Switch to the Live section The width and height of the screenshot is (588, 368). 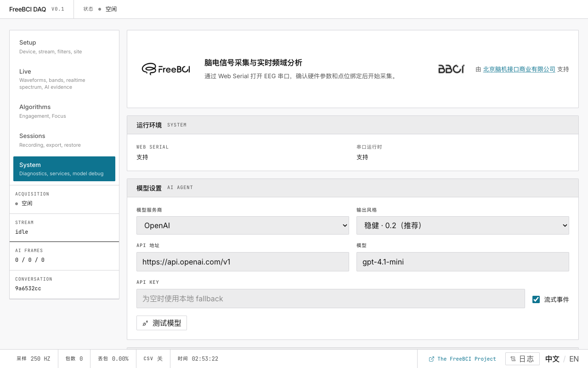[x=64, y=79]
